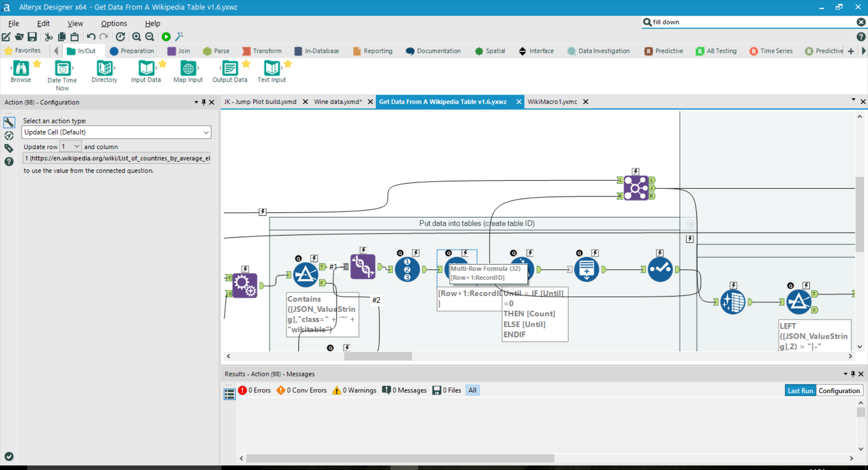This screenshot has width=868, height=470.
Task: Click the Record ID tool on canvas
Action: pyautogui.click(x=407, y=269)
